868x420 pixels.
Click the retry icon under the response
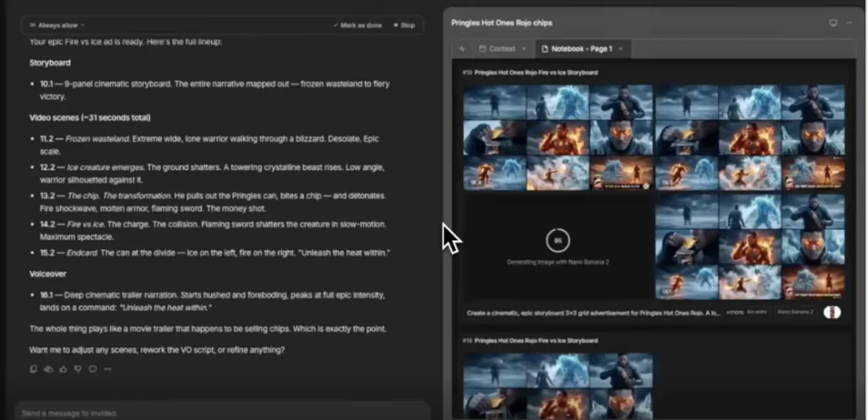pos(48,369)
